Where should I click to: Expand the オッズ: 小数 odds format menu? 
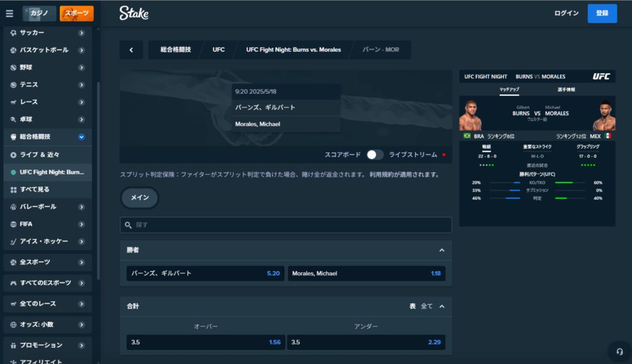[81, 325]
